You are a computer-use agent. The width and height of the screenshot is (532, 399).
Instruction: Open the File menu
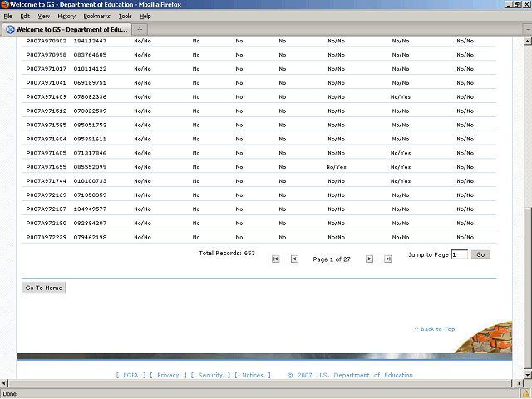(7, 16)
